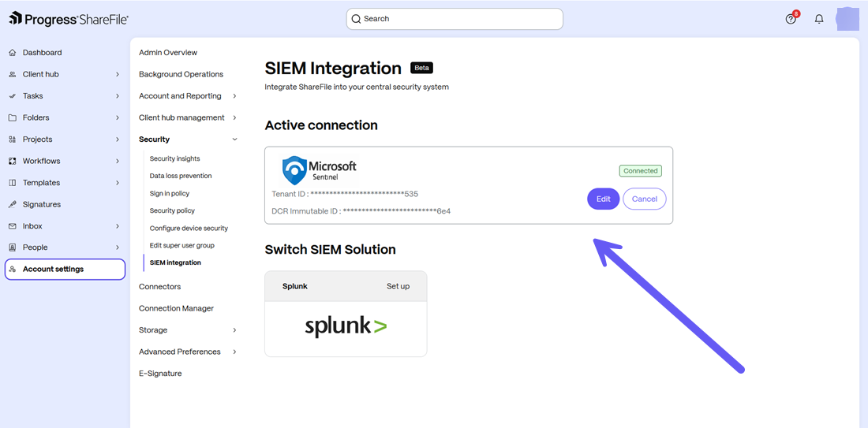Screen dimensions: 868x428
Task: Open Connection Manager
Action: tap(176, 308)
